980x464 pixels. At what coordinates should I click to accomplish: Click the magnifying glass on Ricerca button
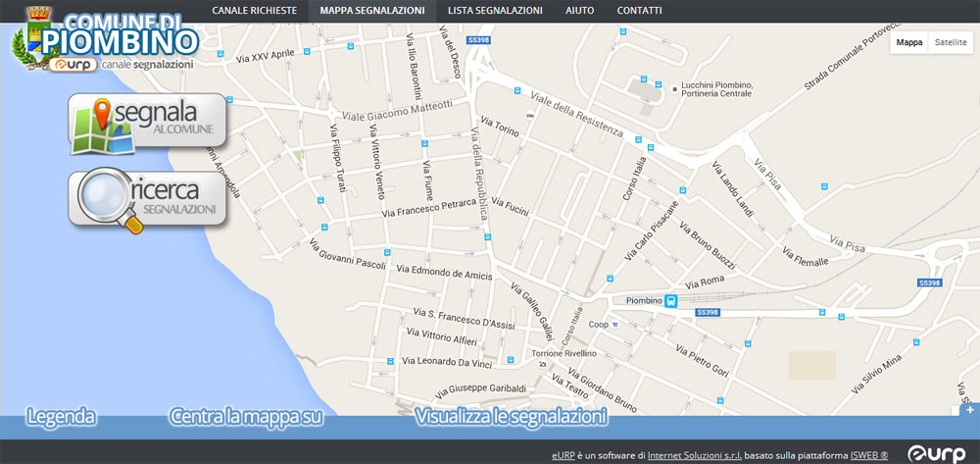tap(113, 199)
